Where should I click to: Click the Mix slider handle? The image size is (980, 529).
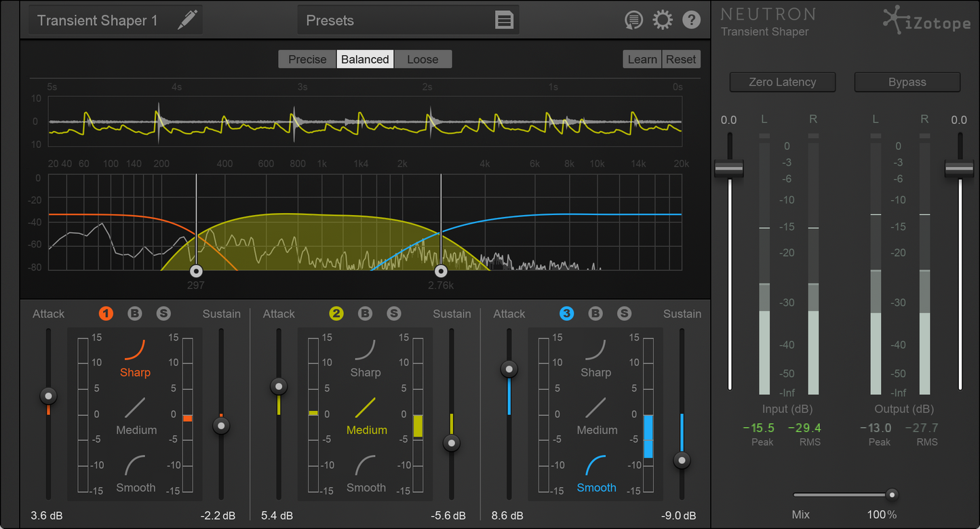point(892,494)
